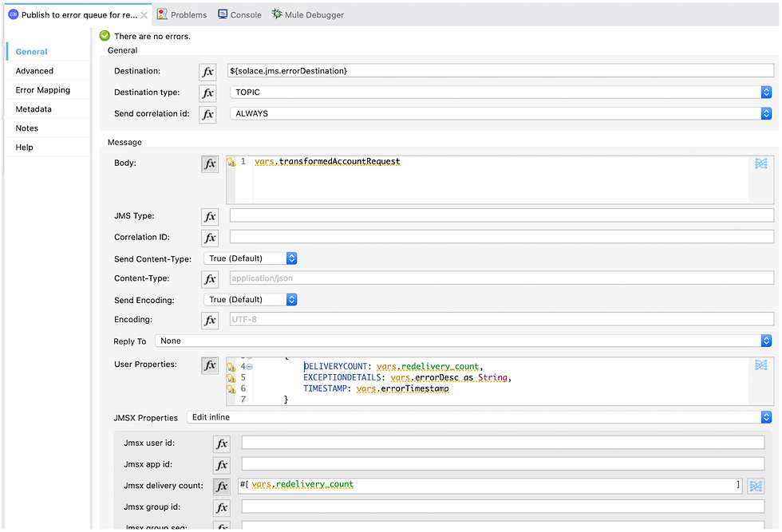Open the Reply To dropdown
Viewport: 782px width, 532px height.
click(x=464, y=341)
